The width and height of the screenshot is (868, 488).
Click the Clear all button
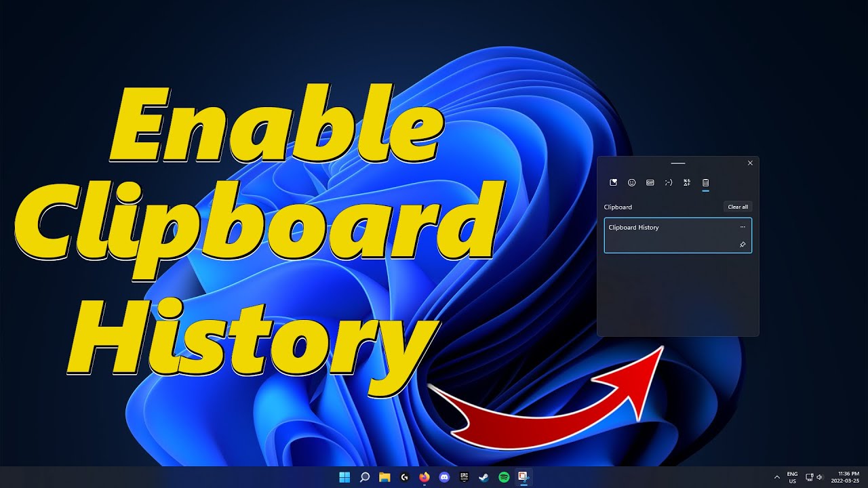click(738, 207)
